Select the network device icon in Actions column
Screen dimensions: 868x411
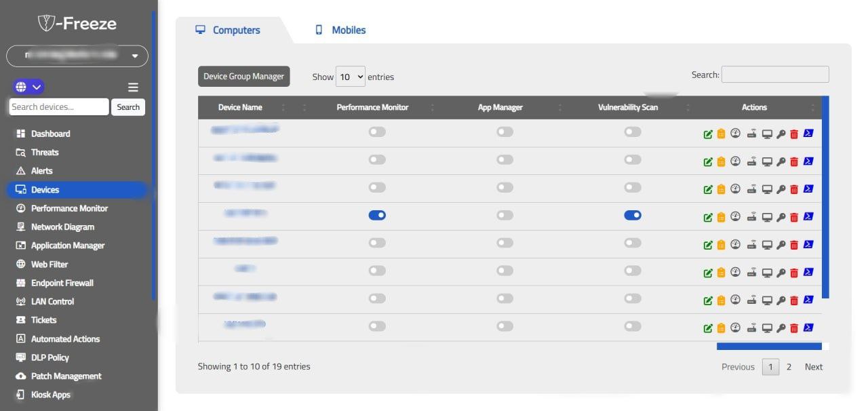751,133
